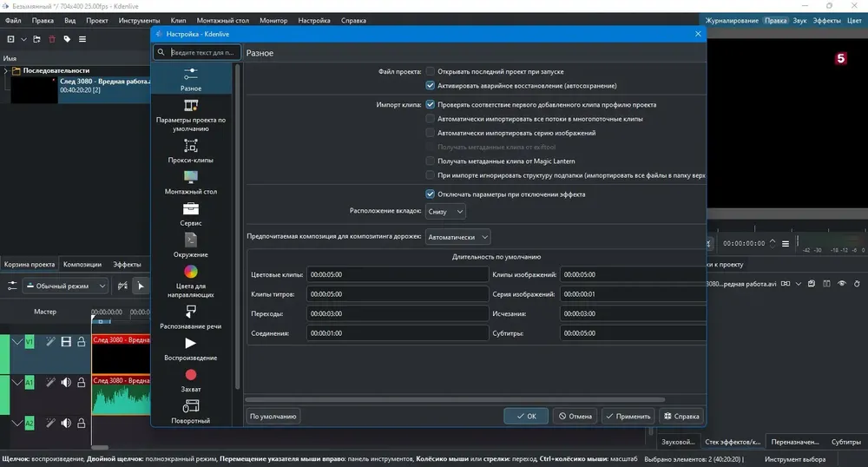Click the dialog horizontal scrollbar
The image size is (868, 467).
[x=455, y=399]
